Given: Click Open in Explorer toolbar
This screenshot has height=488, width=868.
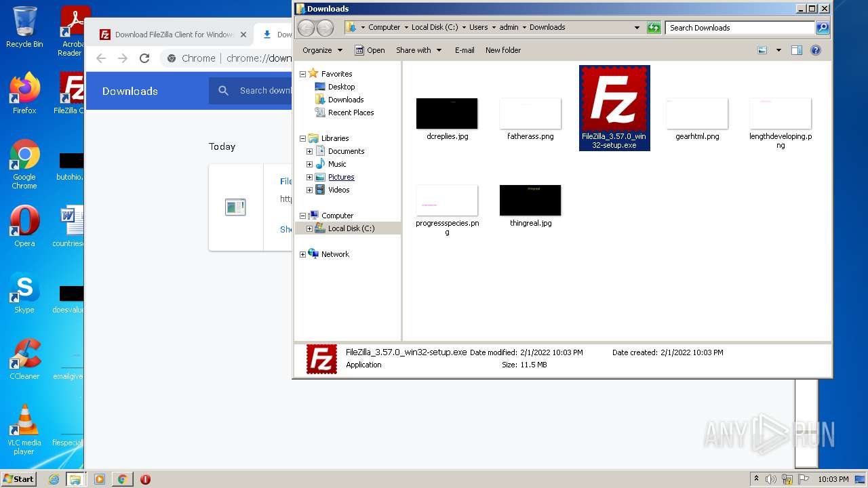Looking at the screenshot, I should click(370, 50).
